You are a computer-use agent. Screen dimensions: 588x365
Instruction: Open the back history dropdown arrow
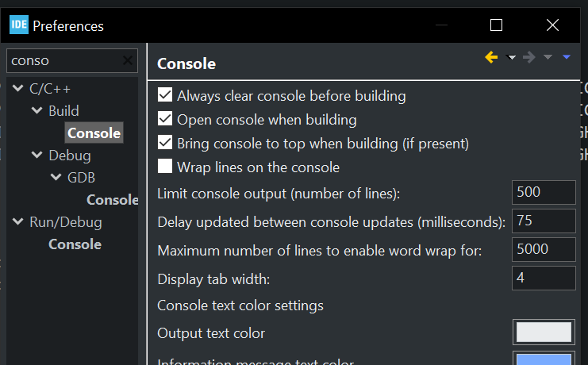[511, 57]
